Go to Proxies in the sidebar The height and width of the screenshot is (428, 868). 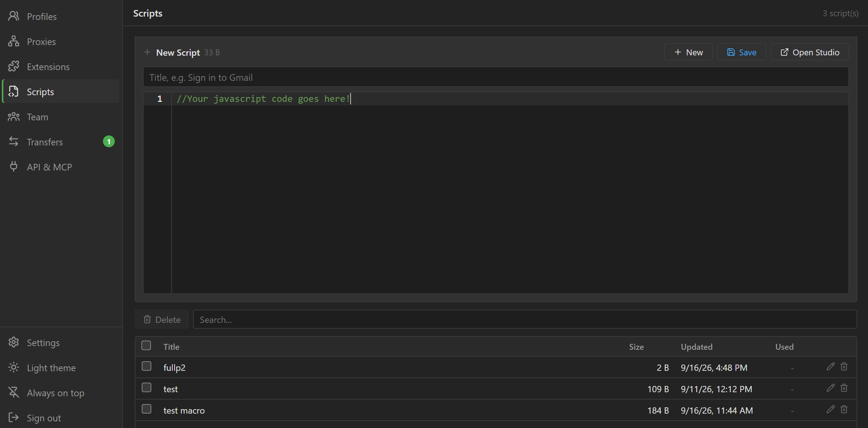tap(61, 42)
